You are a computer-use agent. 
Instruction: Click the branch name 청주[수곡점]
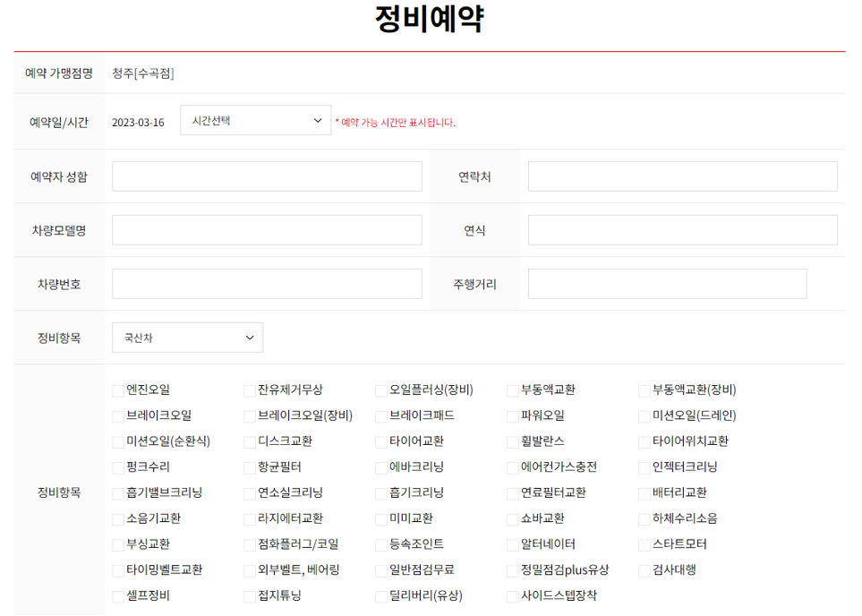coord(143,73)
